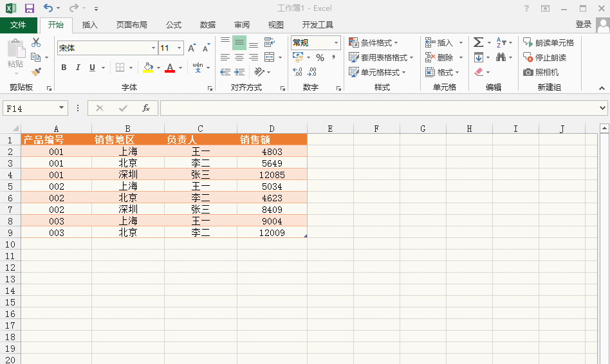Image resolution: width=610 pixels, height=364 pixels.
Task: Click the text orientation icon
Action: pyautogui.click(x=259, y=72)
